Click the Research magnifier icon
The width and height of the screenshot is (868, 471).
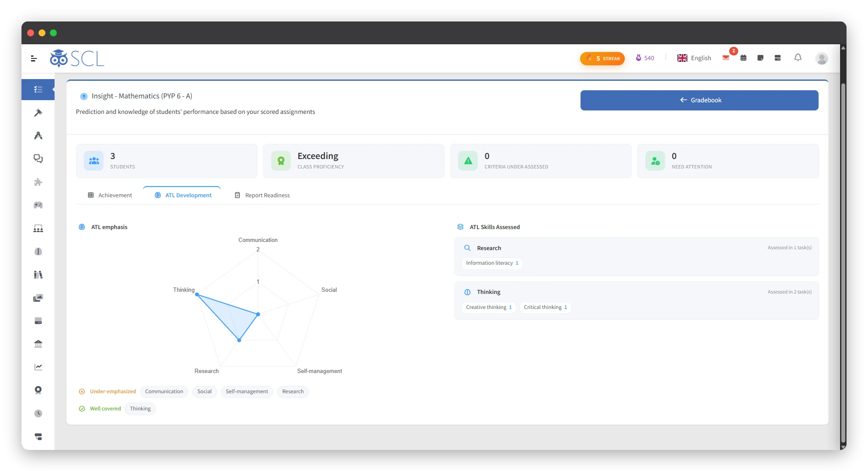[x=468, y=248]
